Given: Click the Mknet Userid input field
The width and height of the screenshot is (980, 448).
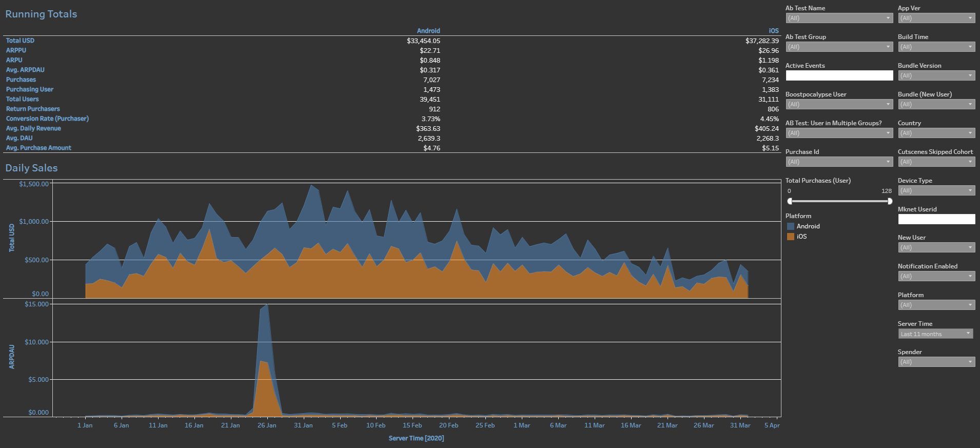Looking at the screenshot, I should click(936, 219).
